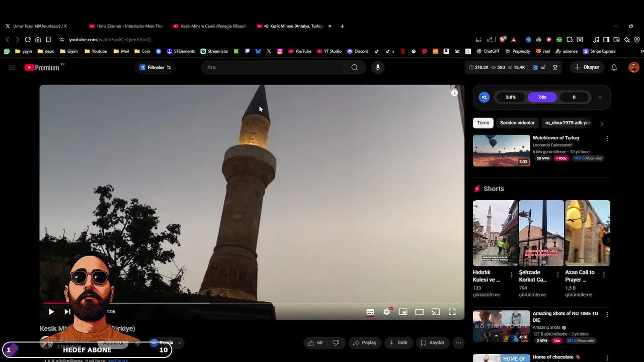644x362 pixels.
Task: Open options for Azan Call to Prayer short
Action: (604, 275)
